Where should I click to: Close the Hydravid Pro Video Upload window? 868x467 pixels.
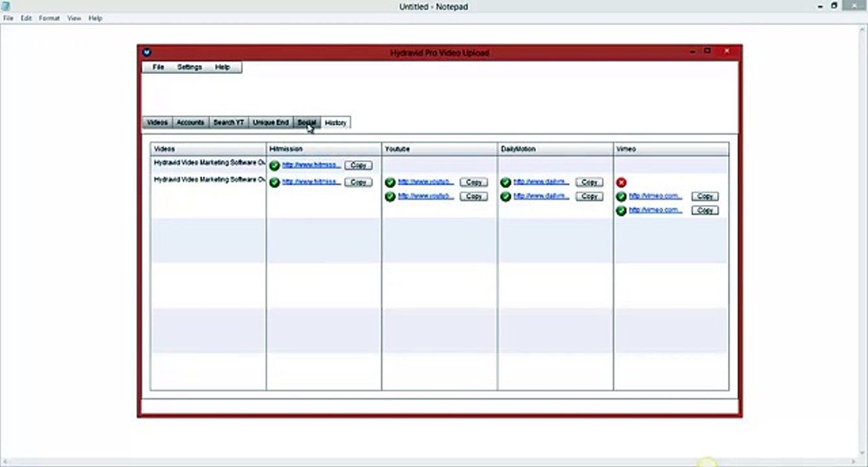[x=727, y=51]
